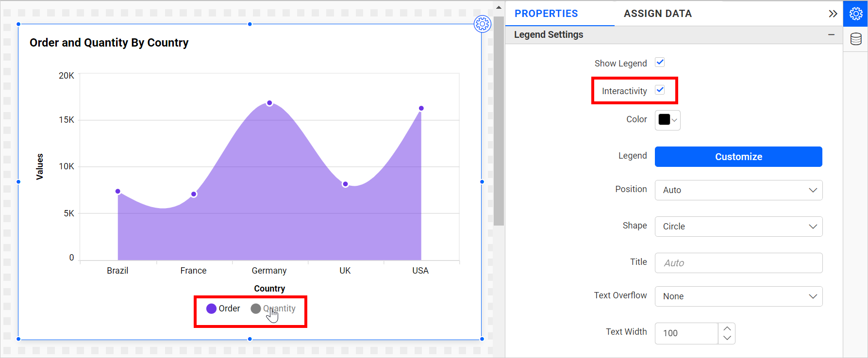Click the legend Title input field
Viewport: 868px width, 358px height.
click(x=738, y=263)
